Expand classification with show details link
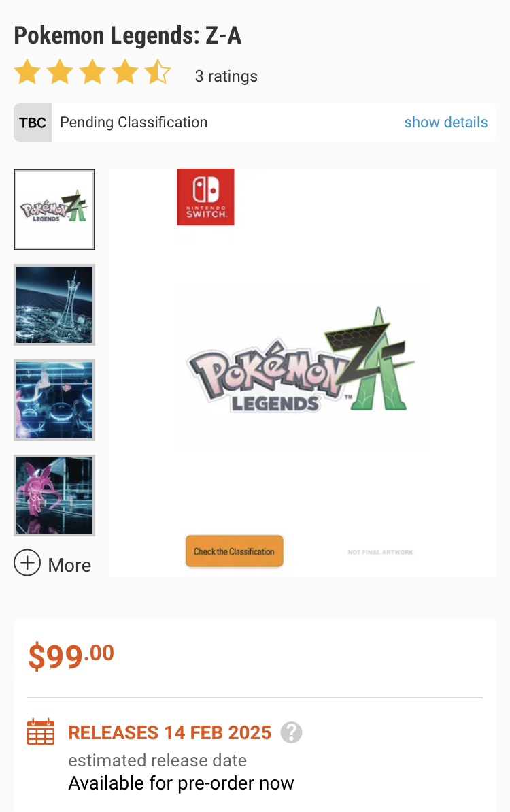The height and width of the screenshot is (812, 510). pos(446,123)
